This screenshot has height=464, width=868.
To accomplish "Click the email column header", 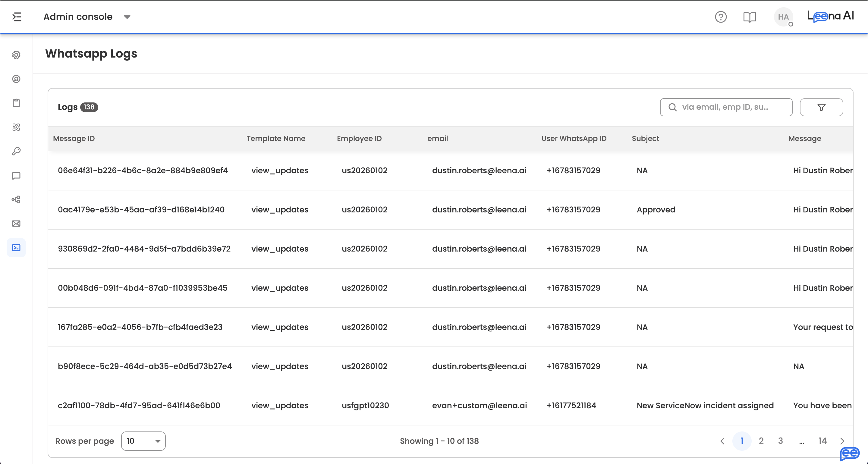I will point(438,139).
